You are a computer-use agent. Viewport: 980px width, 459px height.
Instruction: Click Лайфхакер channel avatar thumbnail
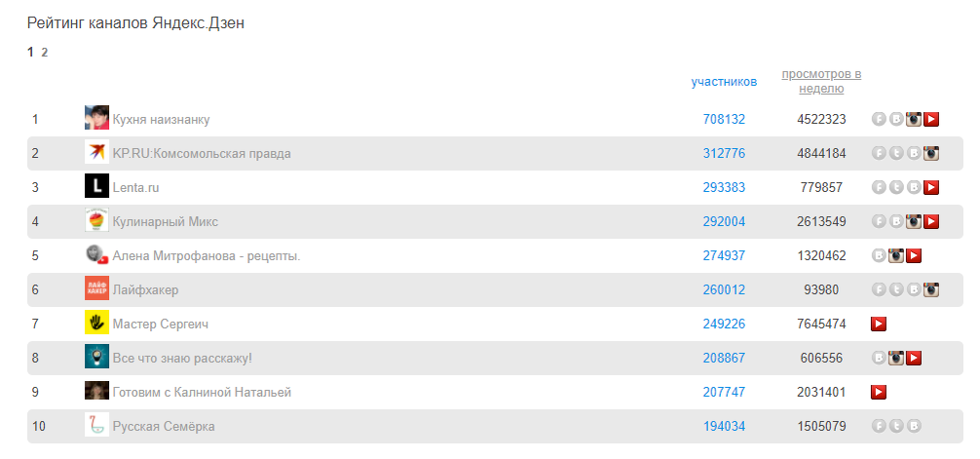(96, 289)
